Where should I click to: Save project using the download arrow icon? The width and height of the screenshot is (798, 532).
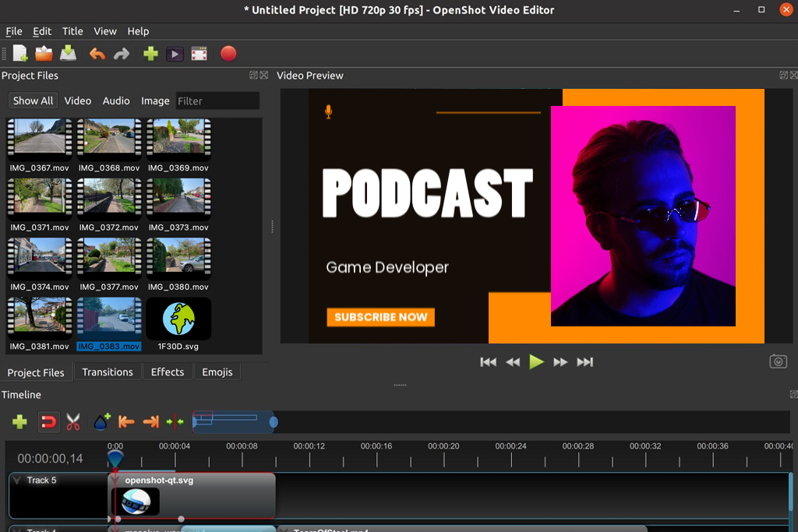coord(68,54)
